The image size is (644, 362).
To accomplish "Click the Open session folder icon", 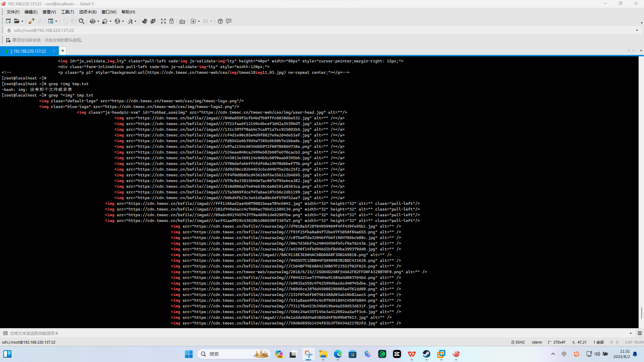I will tap(16, 21).
